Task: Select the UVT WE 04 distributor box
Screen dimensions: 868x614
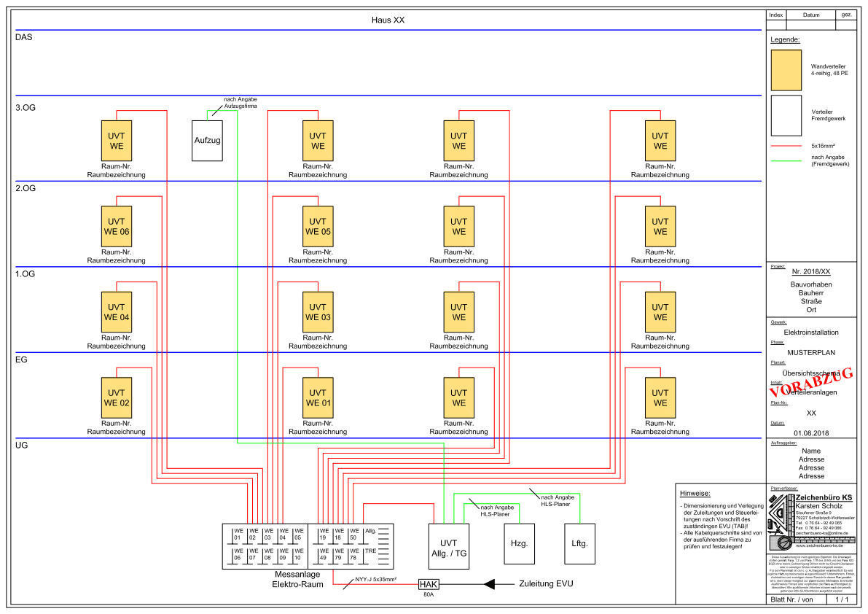Action: [x=116, y=312]
